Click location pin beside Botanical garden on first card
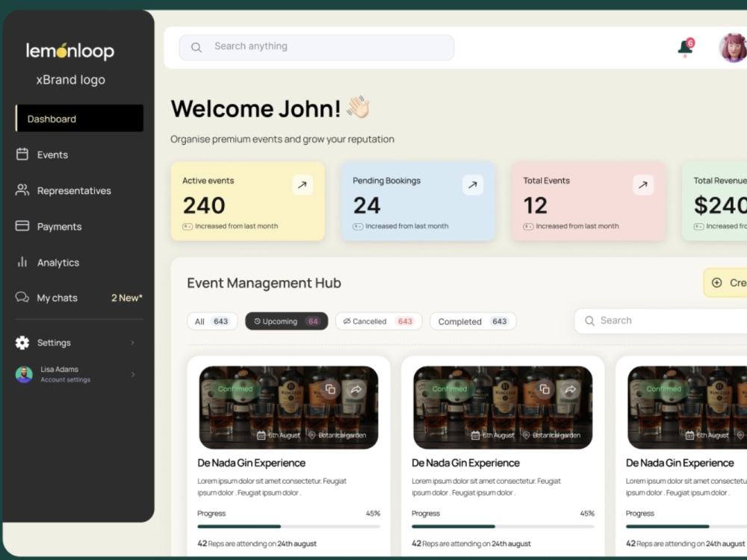This screenshot has height=560, width=747. [x=312, y=435]
